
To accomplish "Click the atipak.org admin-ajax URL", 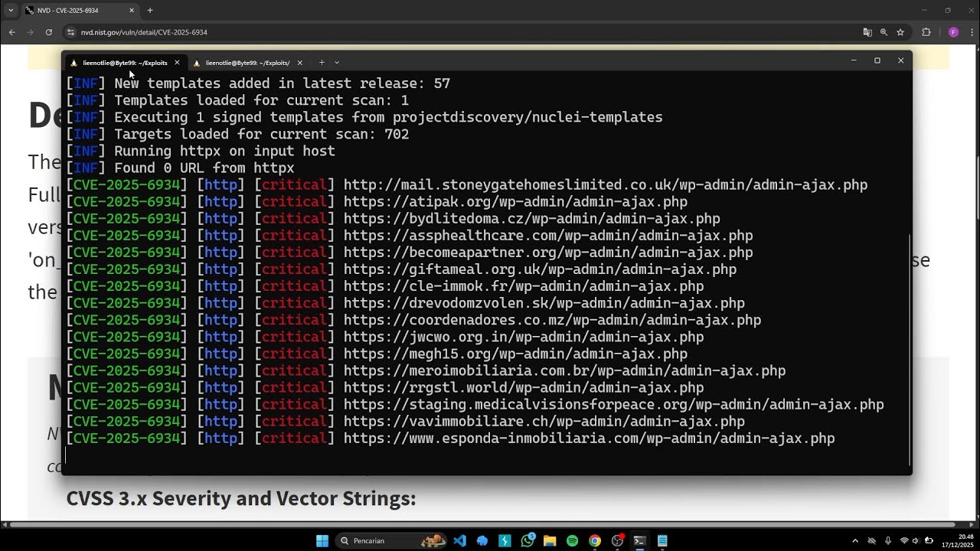I will [x=515, y=202].
